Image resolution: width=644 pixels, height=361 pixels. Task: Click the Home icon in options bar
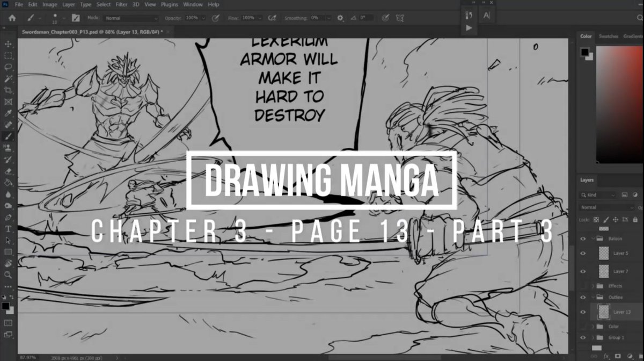[x=12, y=18]
